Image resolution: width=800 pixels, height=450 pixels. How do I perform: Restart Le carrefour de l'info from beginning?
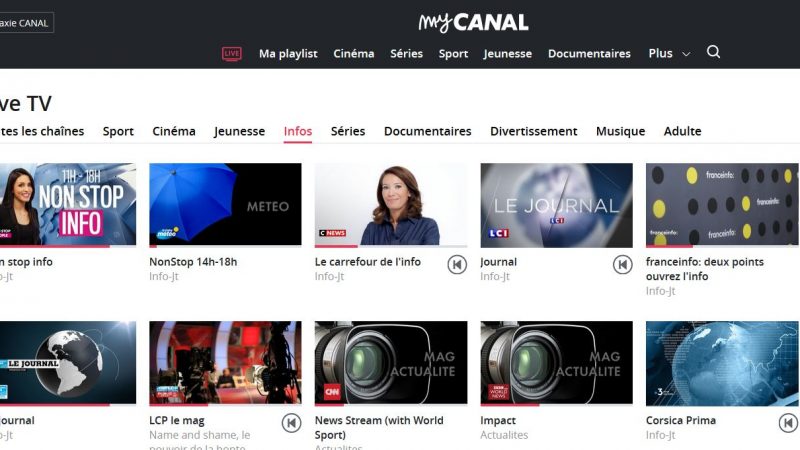click(x=457, y=265)
